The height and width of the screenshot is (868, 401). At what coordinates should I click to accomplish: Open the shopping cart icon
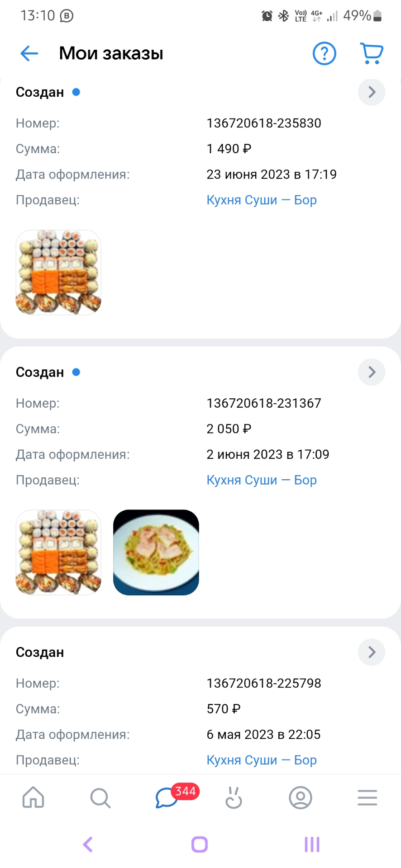click(372, 53)
